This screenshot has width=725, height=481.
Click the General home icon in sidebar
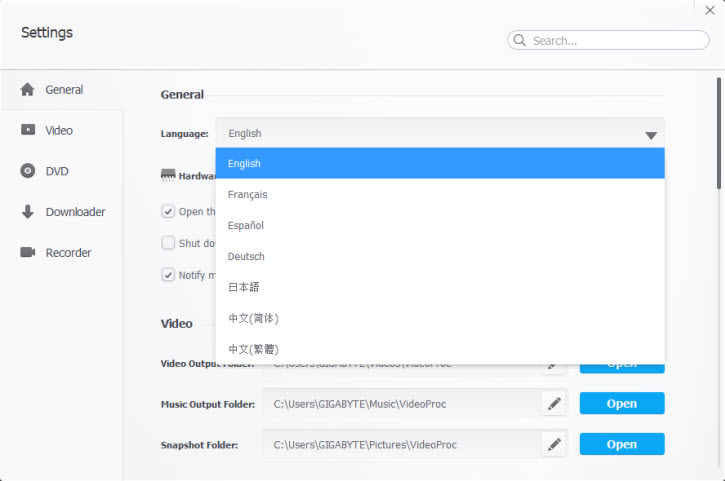click(x=28, y=89)
